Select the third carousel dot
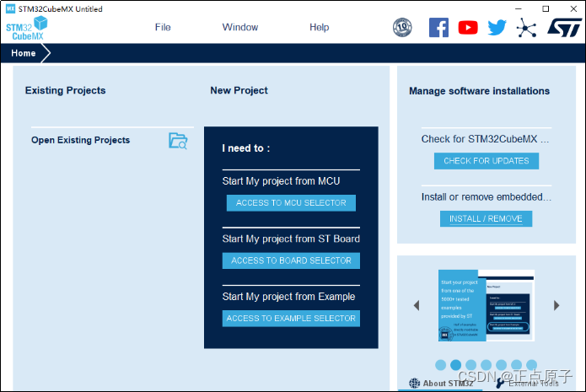Screen dimensions: 586x392 point(470,365)
